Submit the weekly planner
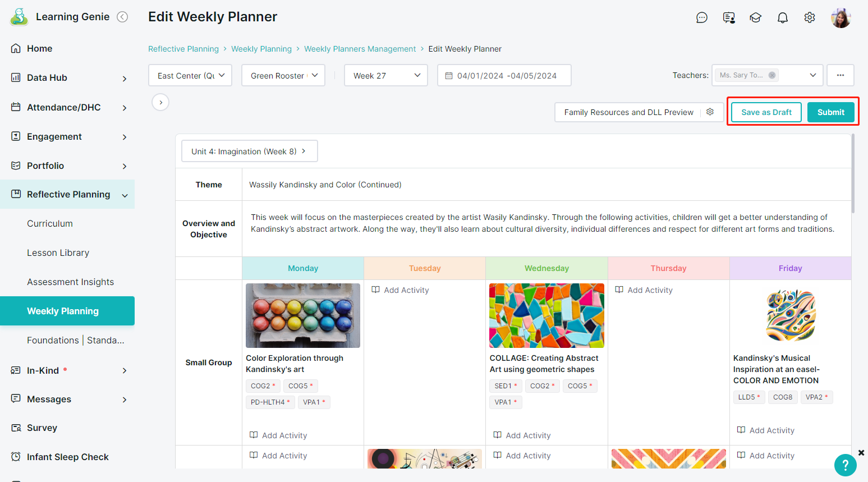This screenshot has height=482, width=868. click(831, 112)
